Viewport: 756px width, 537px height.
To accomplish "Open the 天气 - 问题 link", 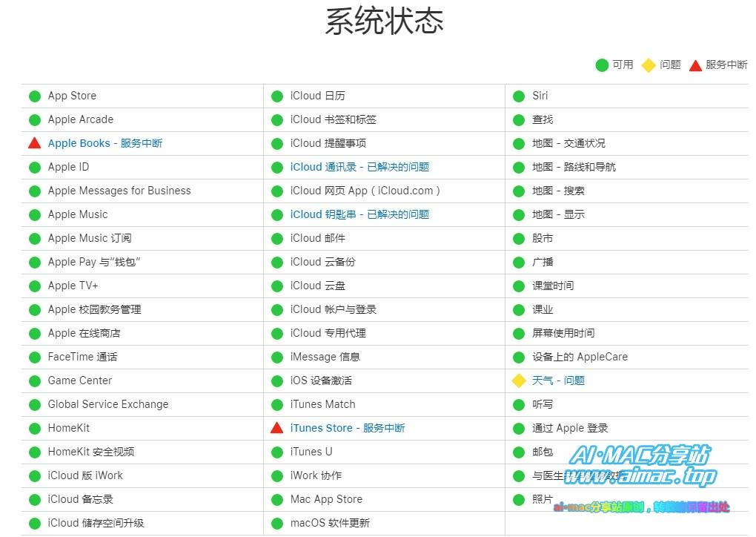I will [558, 380].
